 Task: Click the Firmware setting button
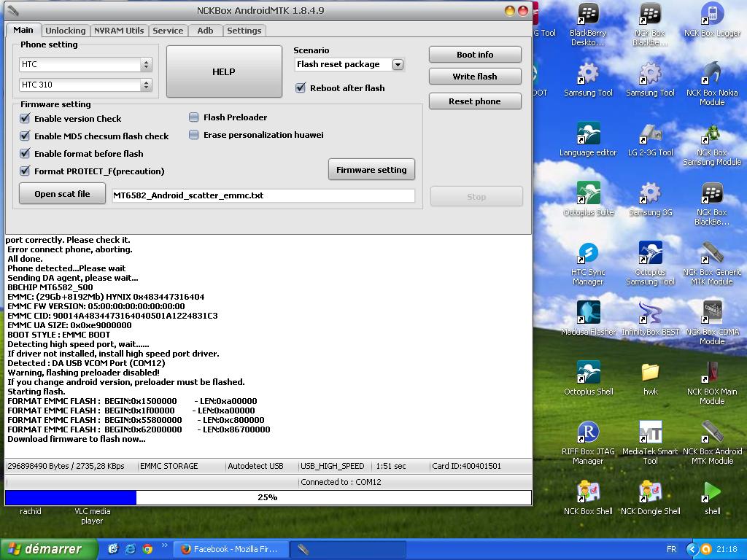click(x=371, y=169)
